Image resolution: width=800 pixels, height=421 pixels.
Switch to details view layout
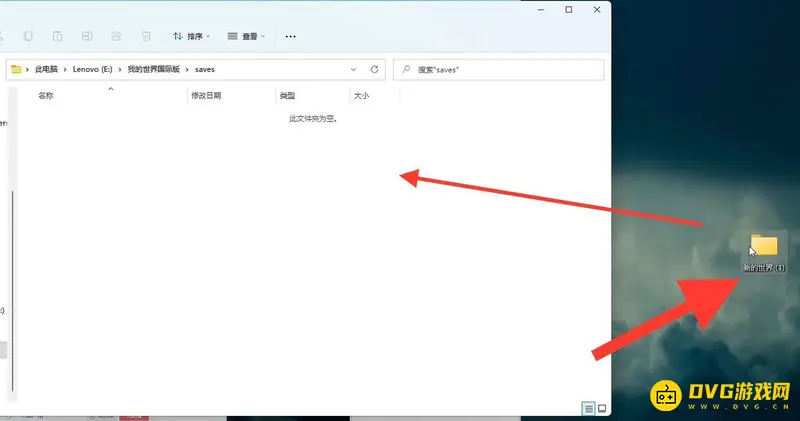[588, 409]
